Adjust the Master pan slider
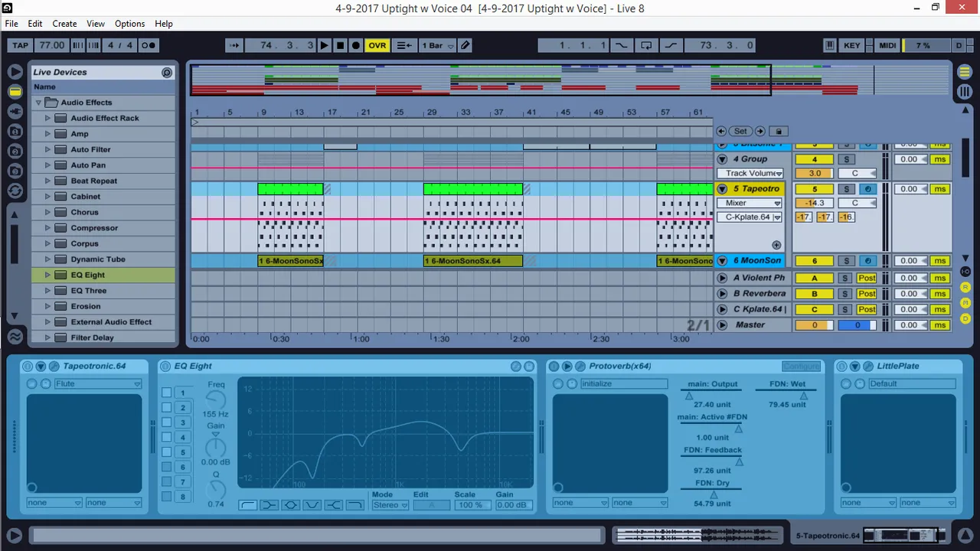Viewport: 980px width, 551px height. click(x=857, y=325)
